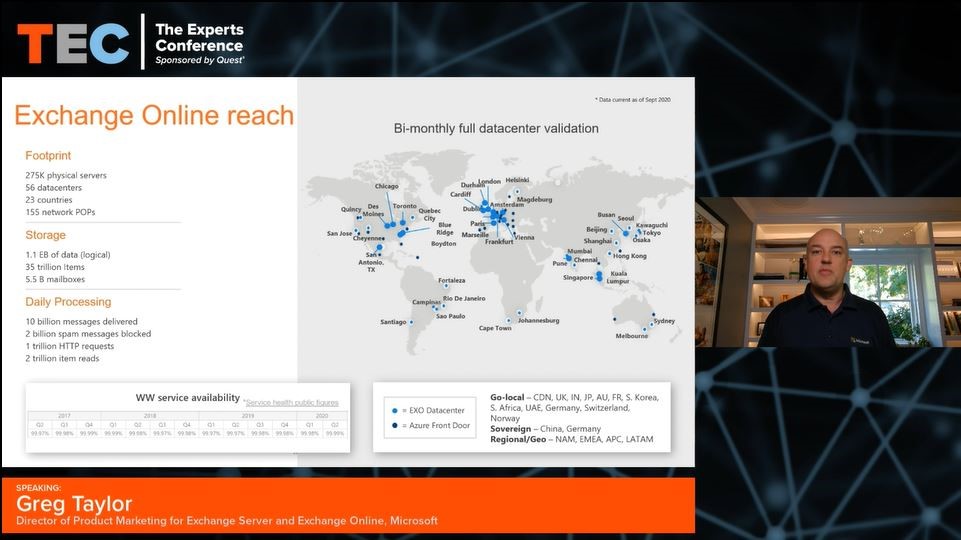The image size is (961, 540).
Task: Click the 'Helsinki' map label
Action: coord(517,180)
